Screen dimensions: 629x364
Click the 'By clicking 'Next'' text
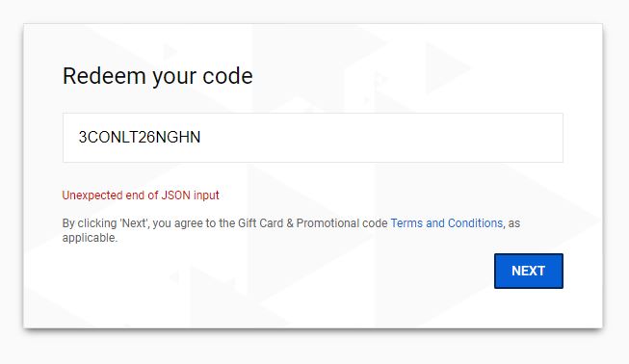[106, 222]
